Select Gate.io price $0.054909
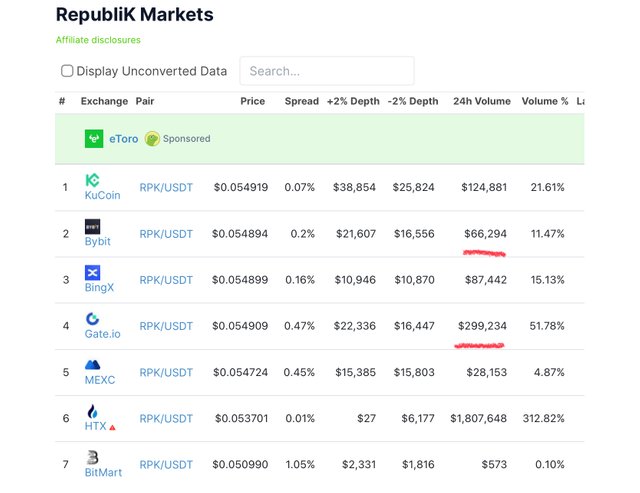This screenshot has height=493, width=640. [x=240, y=326]
